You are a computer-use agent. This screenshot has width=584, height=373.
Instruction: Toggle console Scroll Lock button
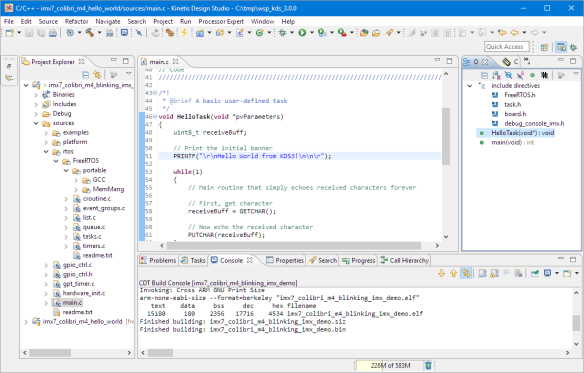point(495,274)
